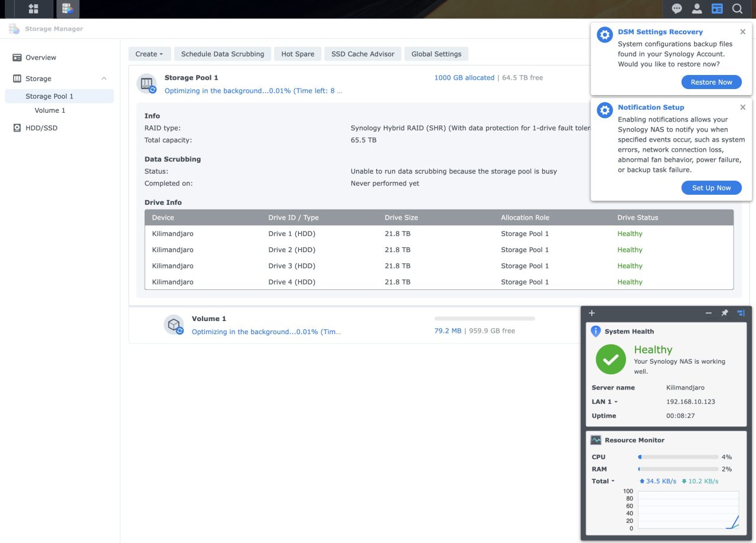Viewport: 756px width, 543px height.
Task: Click the Hot Spare button
Action: [298, 54]
